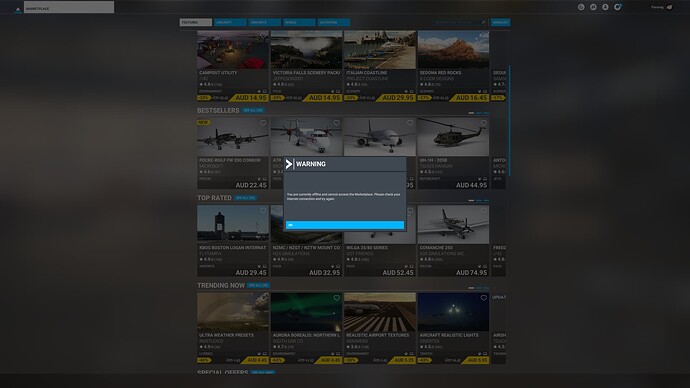
Task: Toggle heart on KBOS Boston Logan card
Action: click(x=263, y=211)
